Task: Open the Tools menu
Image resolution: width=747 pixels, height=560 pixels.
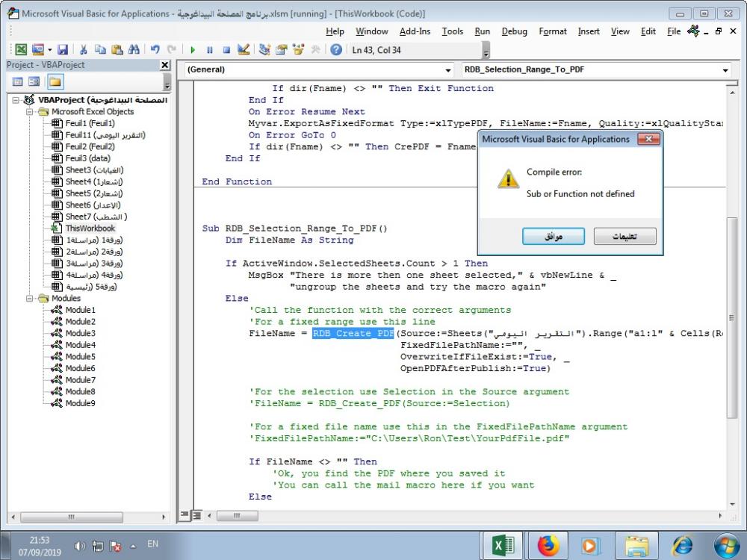Action: pyautogui.click(x=452, y=31)
